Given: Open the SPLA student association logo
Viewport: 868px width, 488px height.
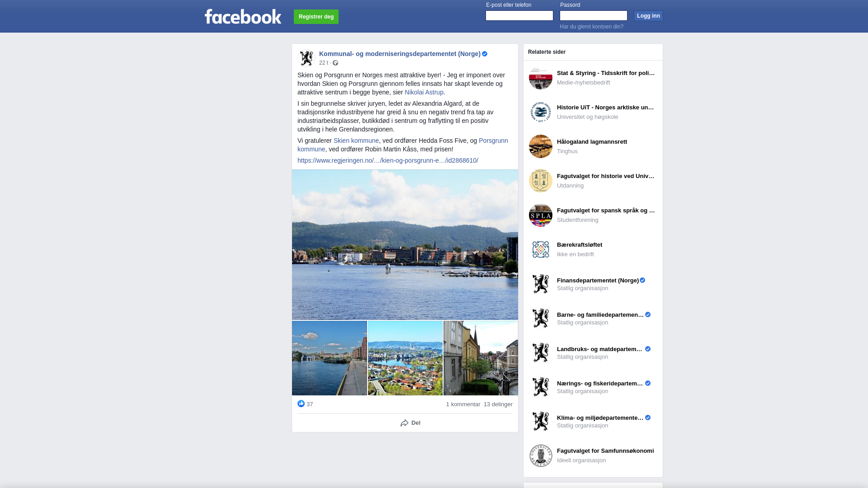Looking at the screenshot, I should coord(541,215).
